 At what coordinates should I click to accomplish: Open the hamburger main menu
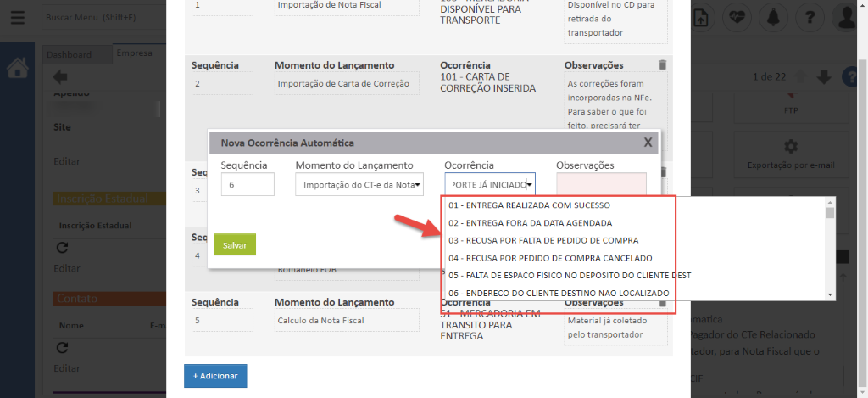pyautogui.click(x=18, y=18)
